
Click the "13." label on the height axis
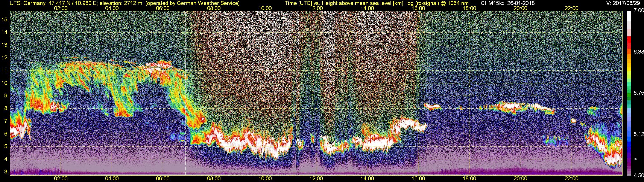[x=5, y=45]
